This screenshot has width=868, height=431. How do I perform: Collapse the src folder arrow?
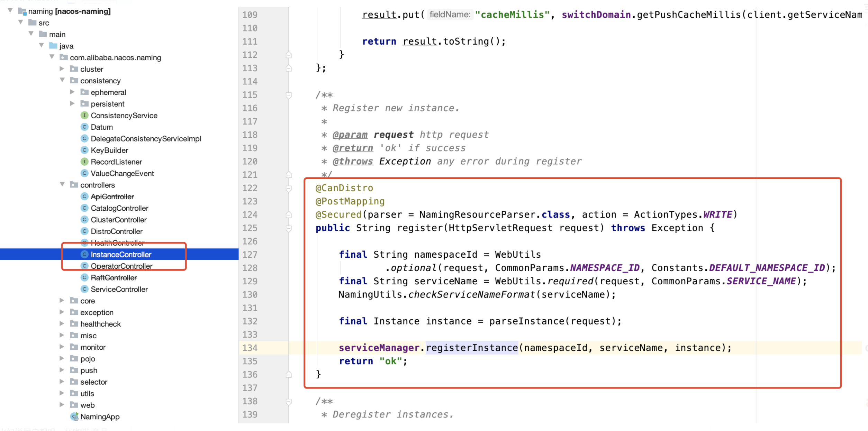click(21, 22)
